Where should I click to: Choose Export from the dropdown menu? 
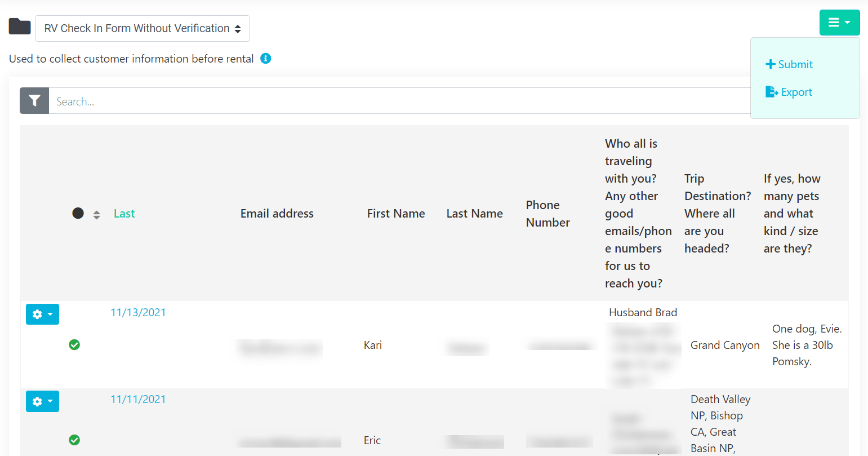click(789, 92)
